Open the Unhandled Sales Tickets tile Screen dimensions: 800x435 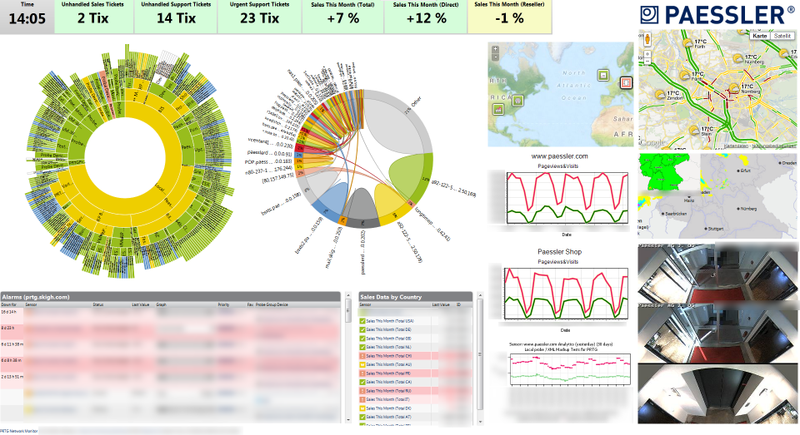tap(93, 16)
